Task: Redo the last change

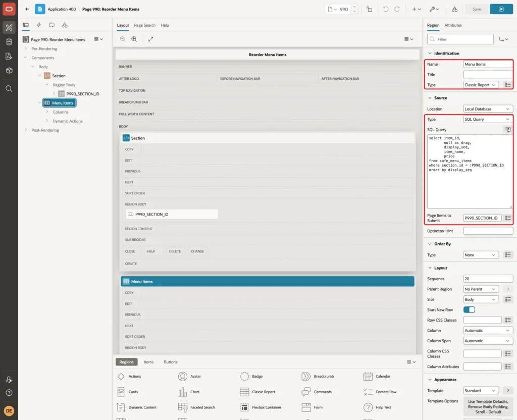Action: pyautogui.click(x=397, y=9)
